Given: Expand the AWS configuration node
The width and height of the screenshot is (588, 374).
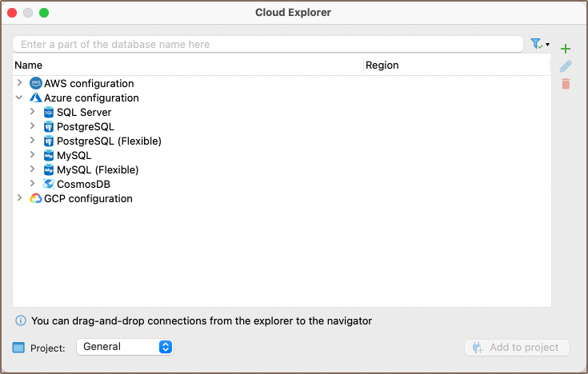Looking at the screenshot, I should point(19,84).
